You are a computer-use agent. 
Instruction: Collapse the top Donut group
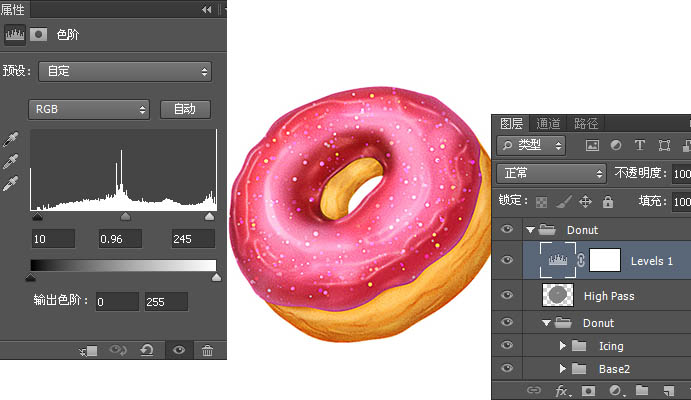pyautogui.click(x=531, y=230)
